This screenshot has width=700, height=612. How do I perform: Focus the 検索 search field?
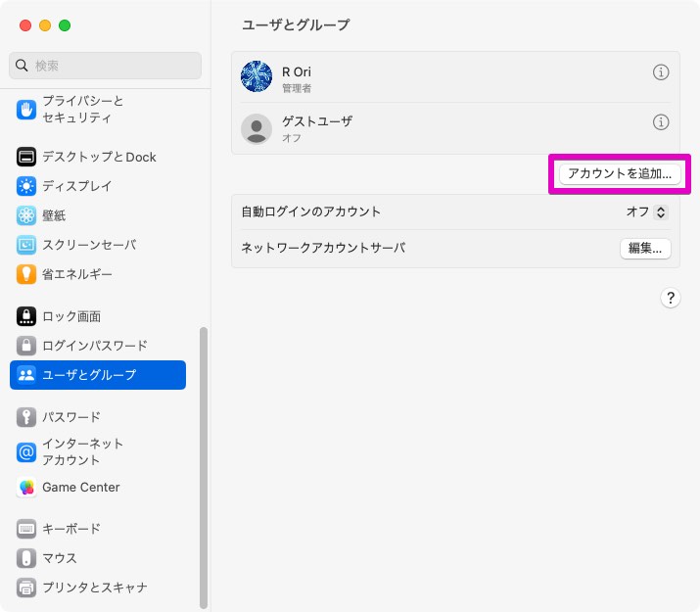point(105,66)
